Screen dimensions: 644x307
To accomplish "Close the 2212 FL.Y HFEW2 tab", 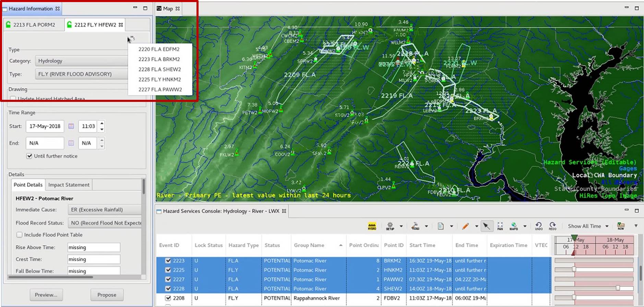I will point(121,25).
